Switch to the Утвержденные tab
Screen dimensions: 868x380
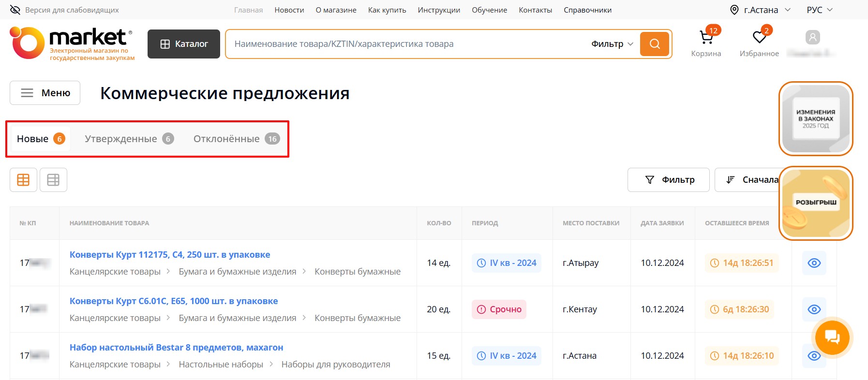(129, 139)
